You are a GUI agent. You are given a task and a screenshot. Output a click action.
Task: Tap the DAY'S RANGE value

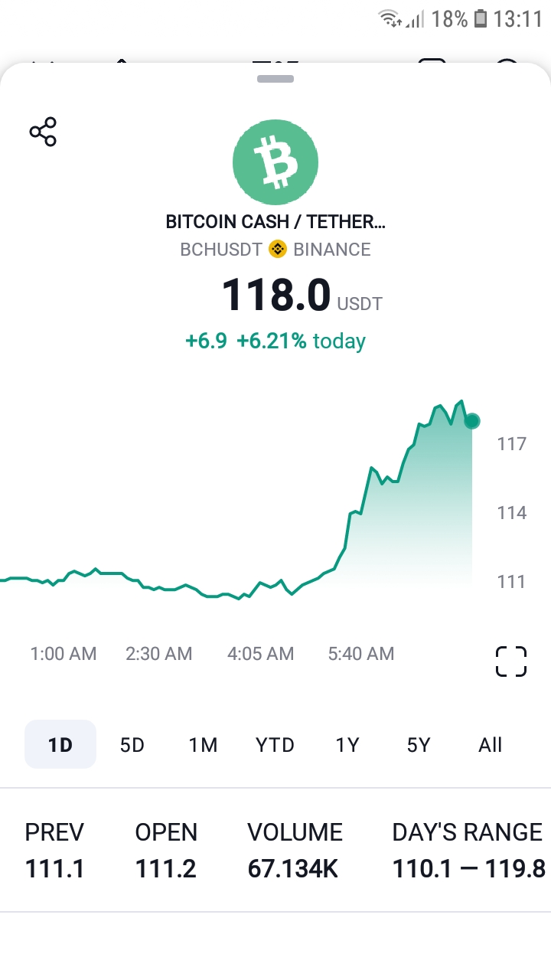point(468,868)
